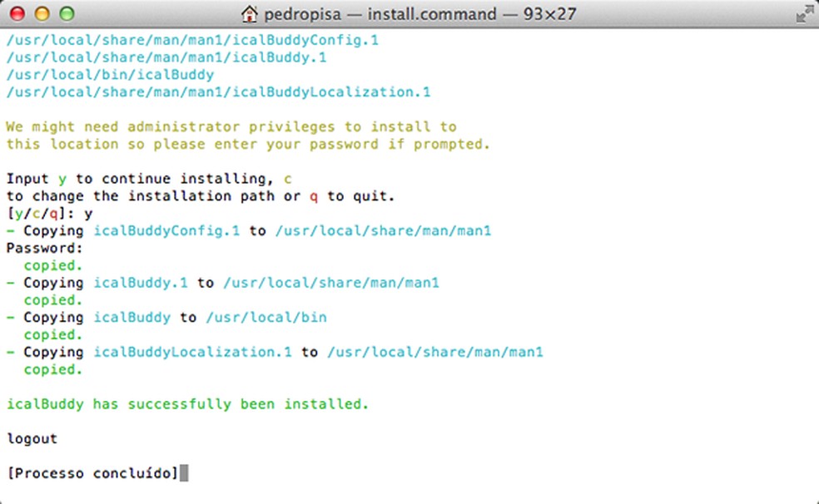The width and height of the screenshot is (819, 504).
Task: Click 'to change the installation path' line
Action: [201, 196]
